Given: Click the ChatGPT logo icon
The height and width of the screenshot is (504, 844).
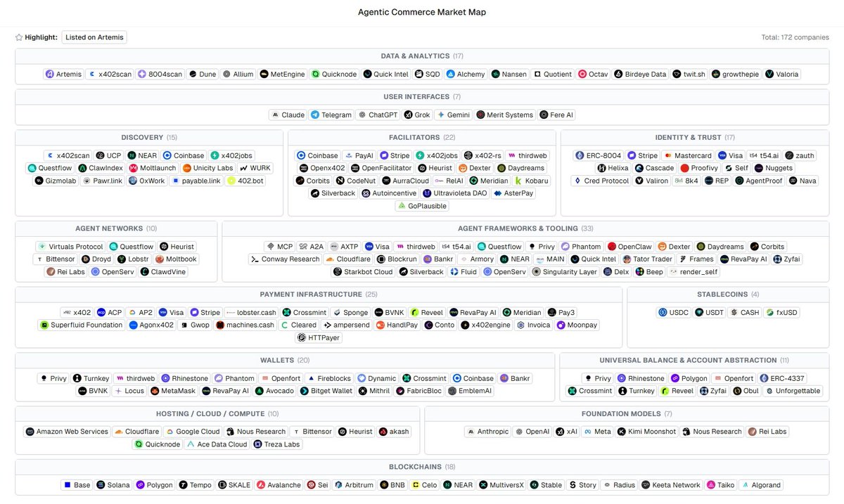Looking at the screenshot, I should pos(362,115).
